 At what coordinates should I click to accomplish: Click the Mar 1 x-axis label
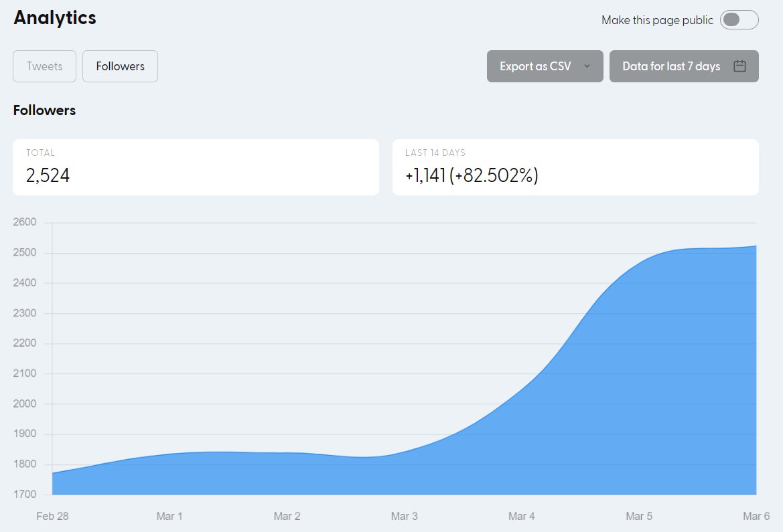click(x=169, y=516)
